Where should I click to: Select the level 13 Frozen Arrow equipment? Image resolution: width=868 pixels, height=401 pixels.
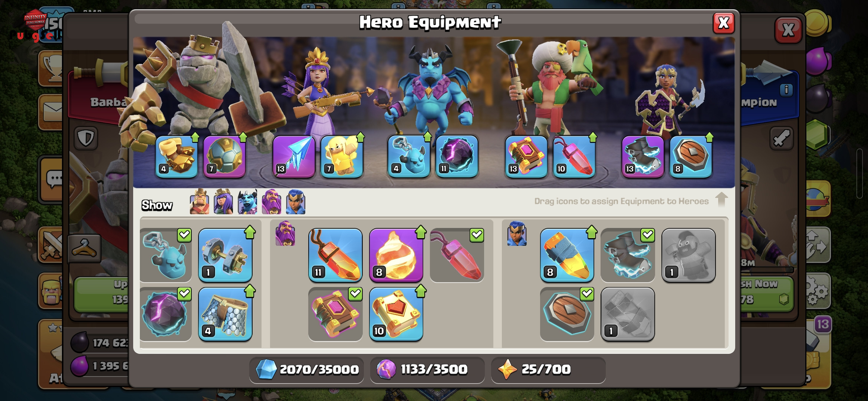(x=294, y=157)
